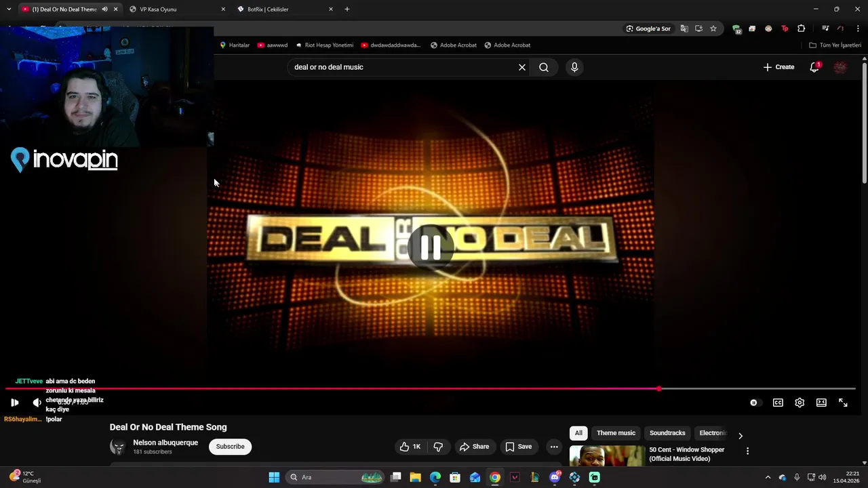Close the BotRix tab
The image size is (868, 488).
(331, 9)
